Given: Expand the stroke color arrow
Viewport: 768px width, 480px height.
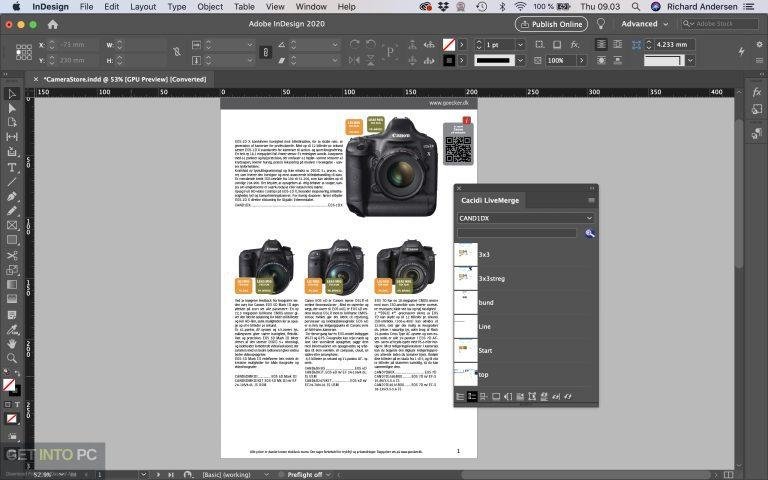Looking at the screenshot, I should click(x=462, y=60).
